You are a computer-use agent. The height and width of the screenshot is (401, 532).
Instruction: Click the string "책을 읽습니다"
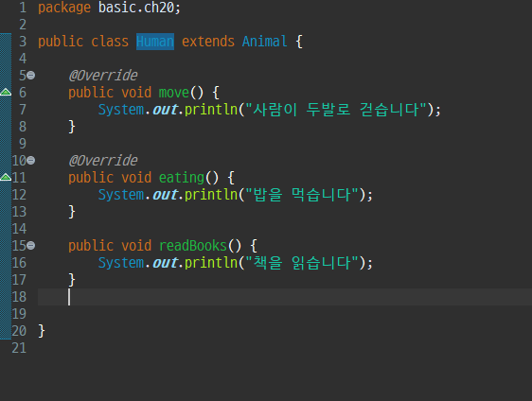(302, 263)
